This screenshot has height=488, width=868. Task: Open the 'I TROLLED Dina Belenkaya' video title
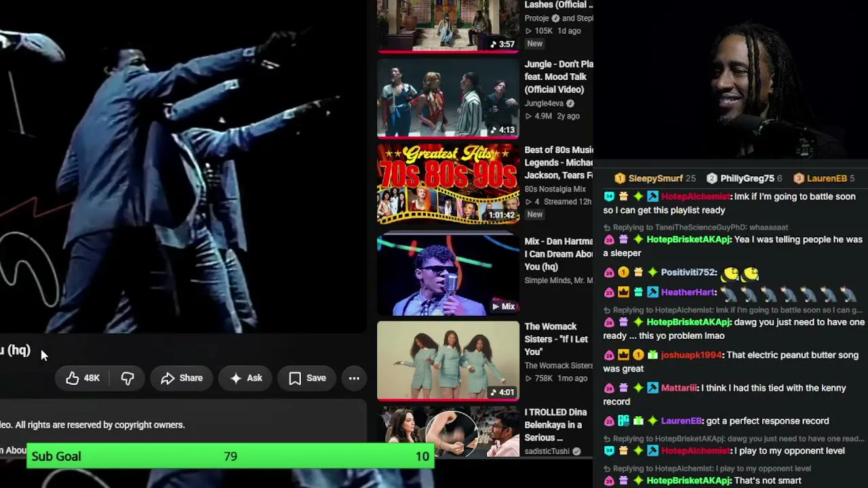coord(556,425)
